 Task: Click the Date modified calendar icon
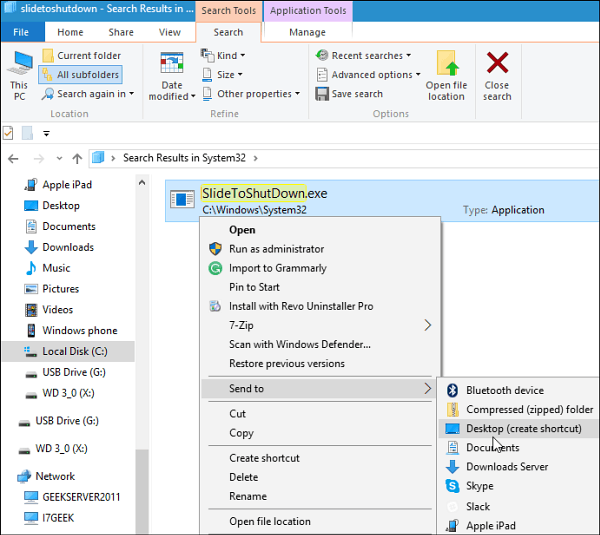[172, 63]
